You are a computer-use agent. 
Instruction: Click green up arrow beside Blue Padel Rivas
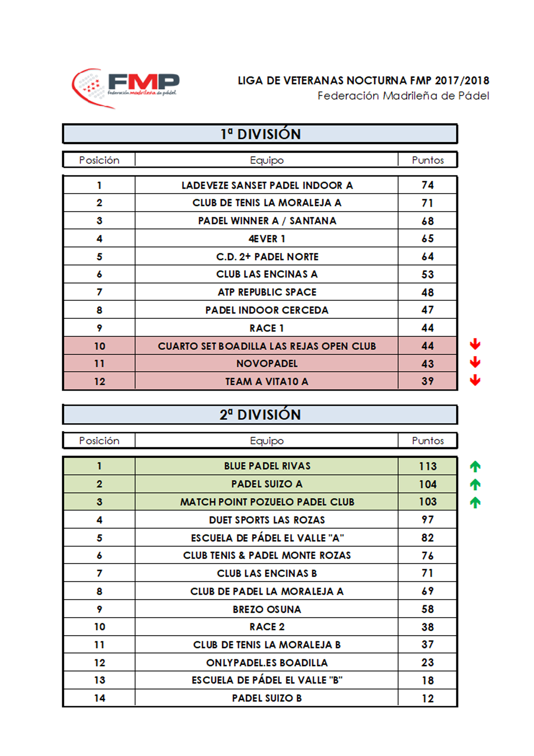(x=475, y=466)
